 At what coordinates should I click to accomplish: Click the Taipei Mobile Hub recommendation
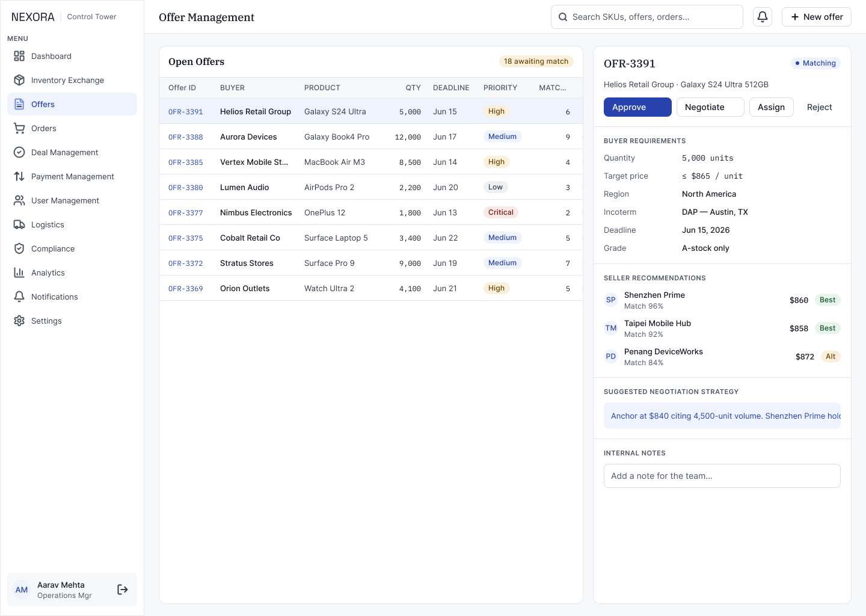click(x=722, y=328)
